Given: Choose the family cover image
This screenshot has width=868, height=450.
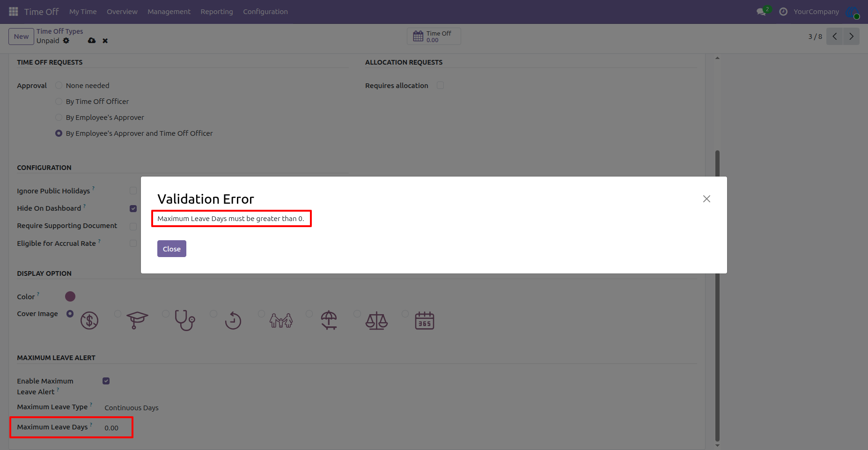Looking at the screenshot, I should coord(281,321).
